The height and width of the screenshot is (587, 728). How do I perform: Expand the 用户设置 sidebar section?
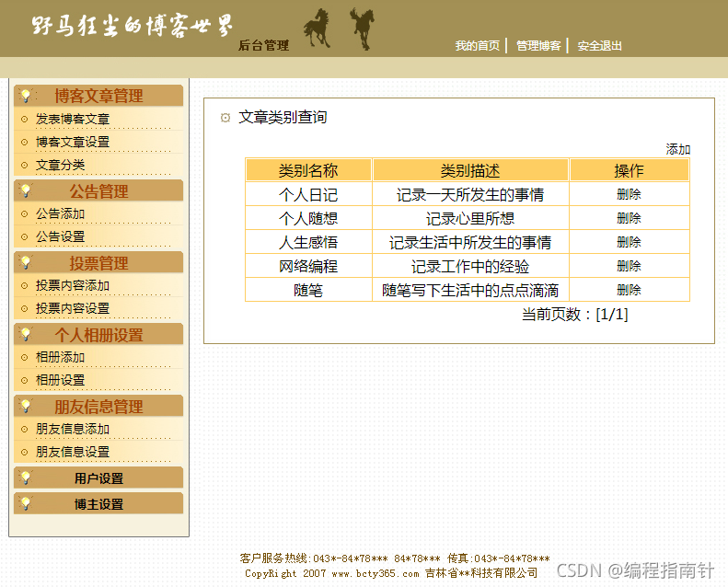click(x=98, y=478)
